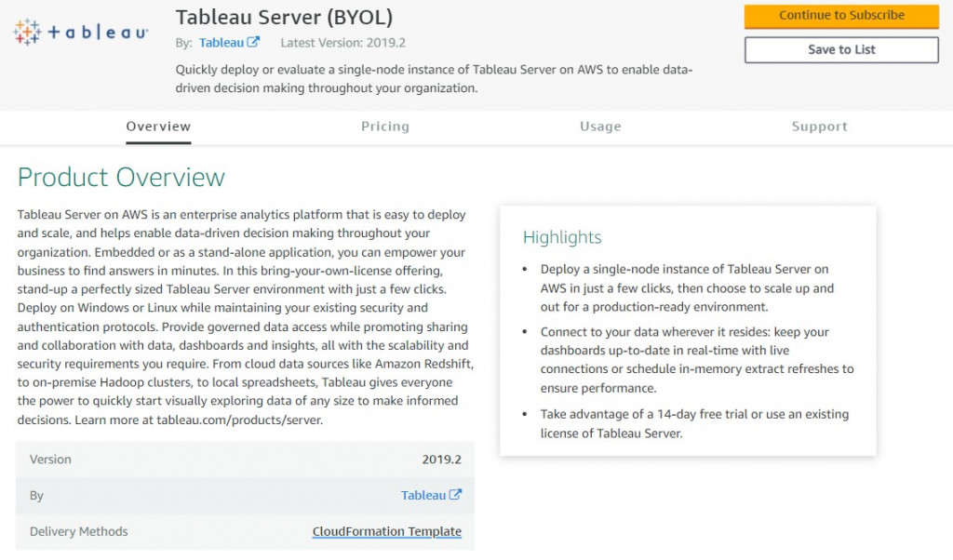Viewport: 953px width, 560px height.
Task: Click highlight about connecting to your data
Action: (696, 360)
